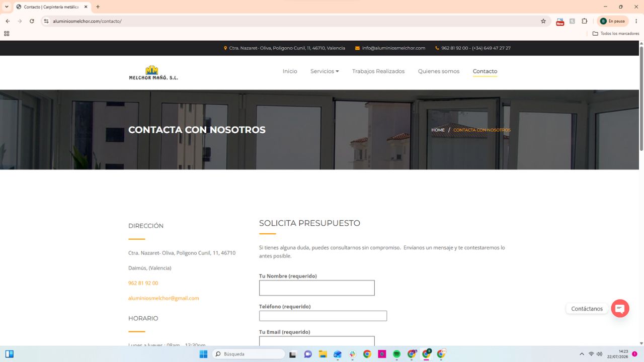Viewport: 644px width, 362px height.
Task: Click the page vertical scrollbar thumb
Action: [x=641, y=98]
